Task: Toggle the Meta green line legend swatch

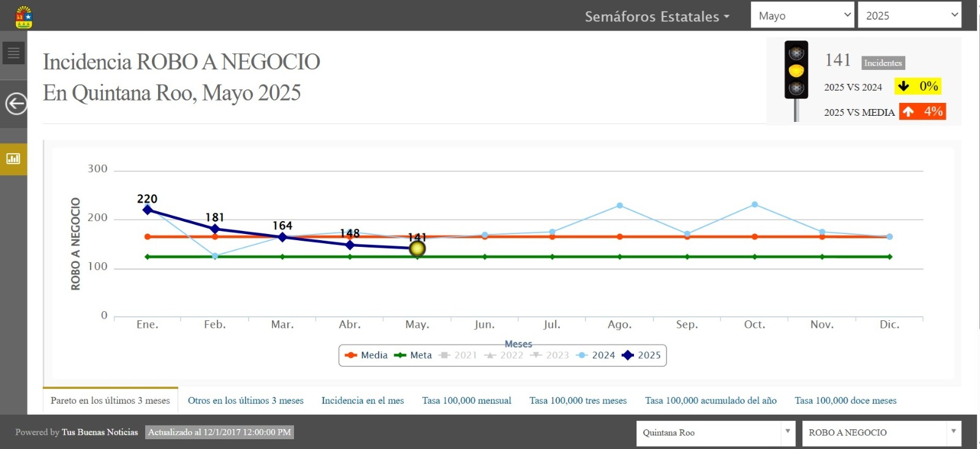Action: tap(401, 355)
